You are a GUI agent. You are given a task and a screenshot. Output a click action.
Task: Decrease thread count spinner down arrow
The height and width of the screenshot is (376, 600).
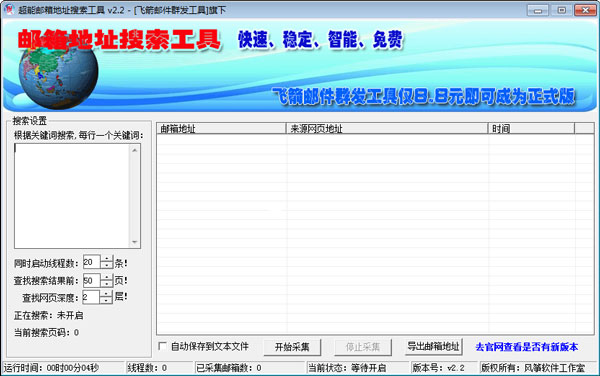coord(107,265)
